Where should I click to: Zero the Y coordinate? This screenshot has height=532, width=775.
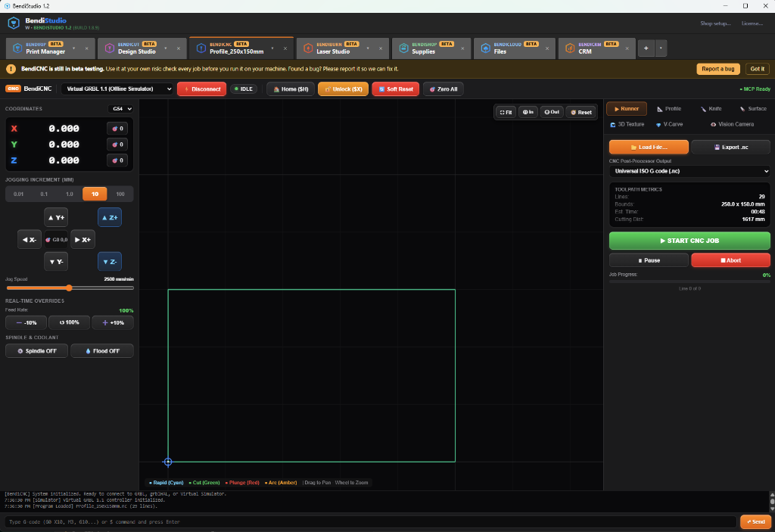(x=117, y=145)
